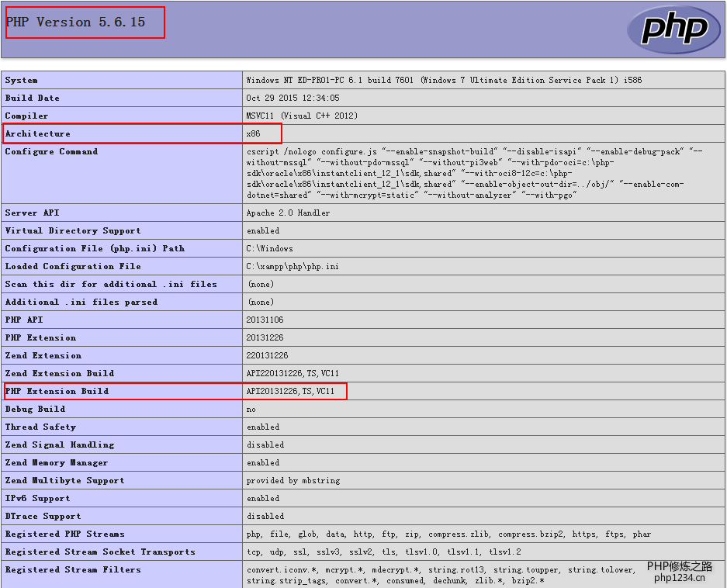Click the Zend Memory Manager label
The width and height of the screenshot is (727, 588).
click(x=57, y=462)
